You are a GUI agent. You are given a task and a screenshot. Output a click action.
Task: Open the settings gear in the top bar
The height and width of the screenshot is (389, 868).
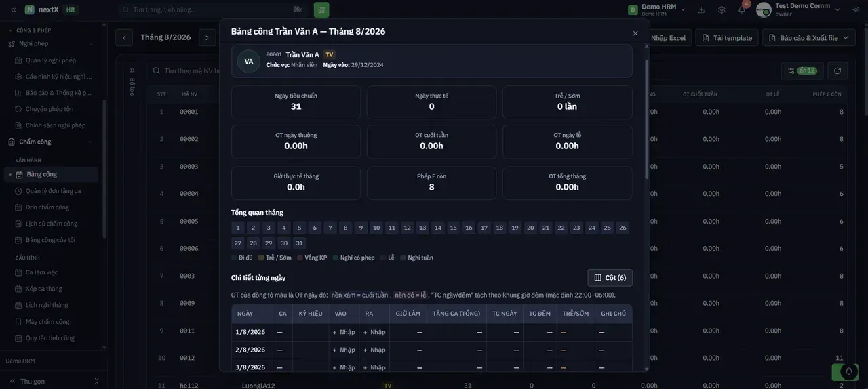(722, 9)
